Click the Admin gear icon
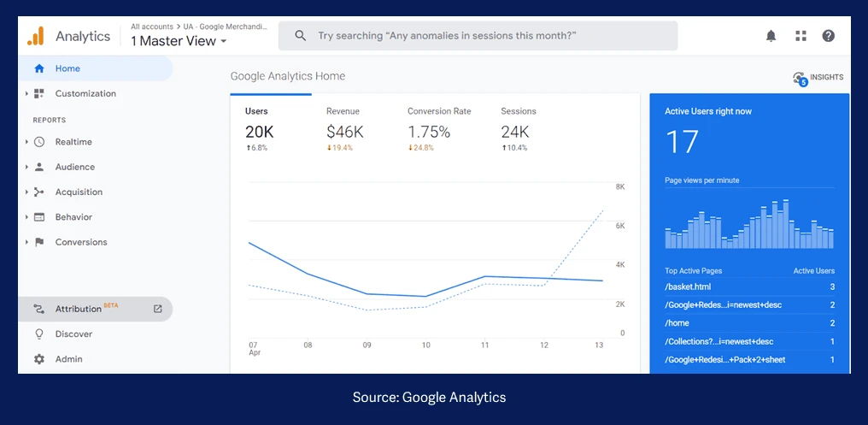The width and height of the screenshot is (868, 425). [39, 359]
